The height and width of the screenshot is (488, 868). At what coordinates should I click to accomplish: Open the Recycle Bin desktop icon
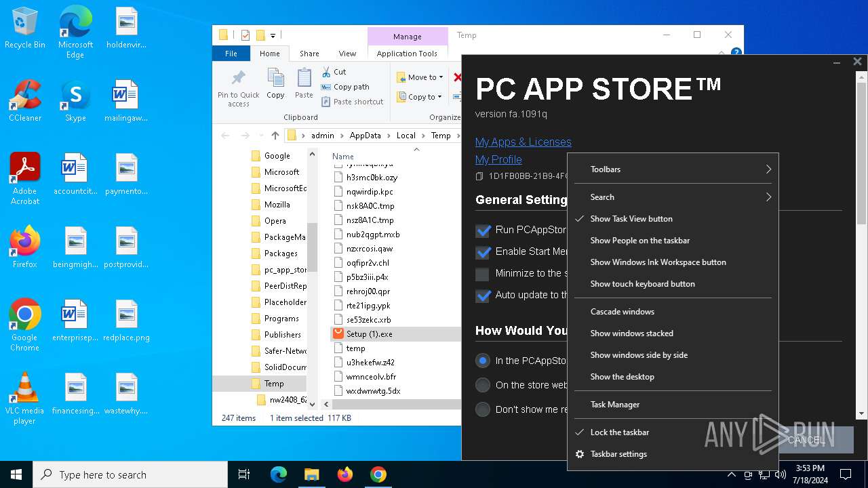[x=25, y=28]
